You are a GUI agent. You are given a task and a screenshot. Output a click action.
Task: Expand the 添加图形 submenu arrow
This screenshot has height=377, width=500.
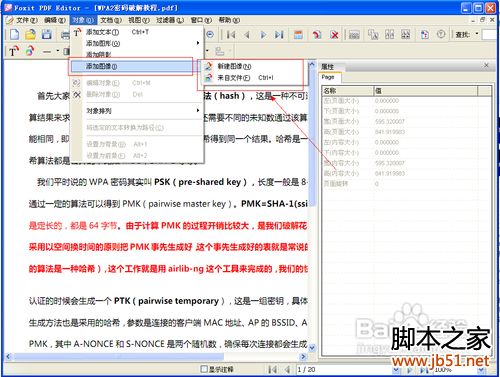[x=198, y=43]
